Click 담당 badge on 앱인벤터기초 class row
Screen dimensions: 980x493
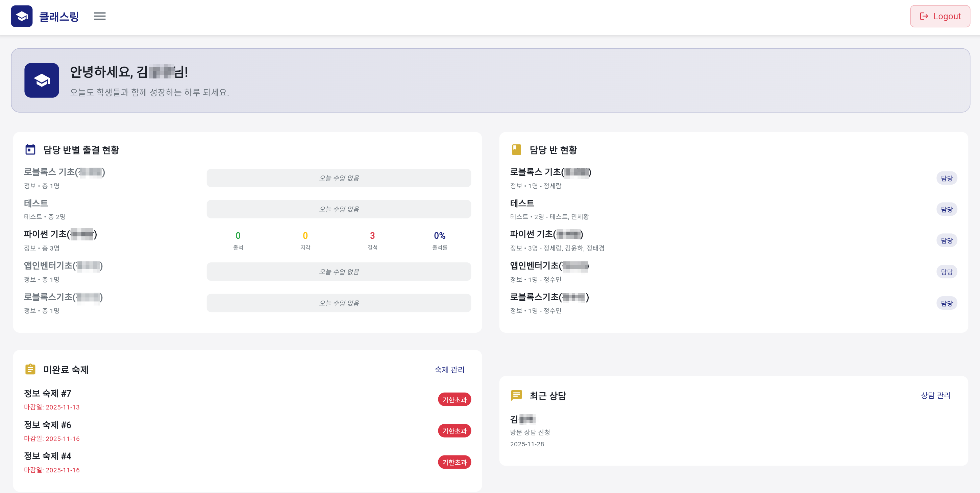(947, 272)
